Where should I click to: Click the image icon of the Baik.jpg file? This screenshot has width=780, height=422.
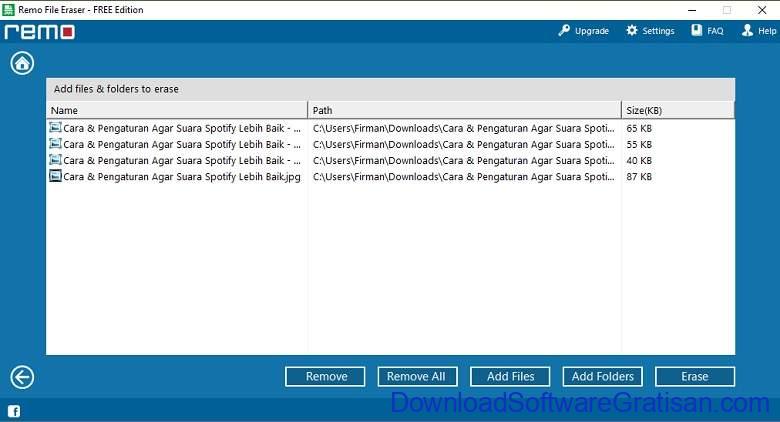55,176
